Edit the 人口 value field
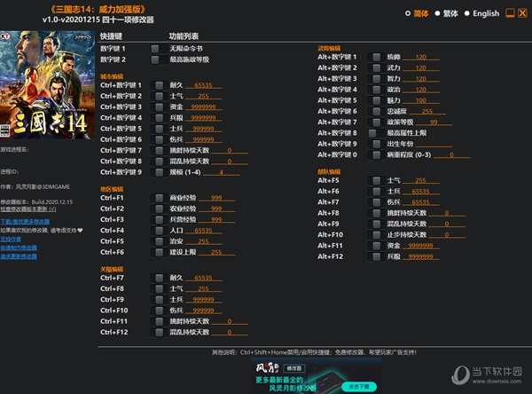The height and width of the screenshot is (394, 532). click(203, 230)
